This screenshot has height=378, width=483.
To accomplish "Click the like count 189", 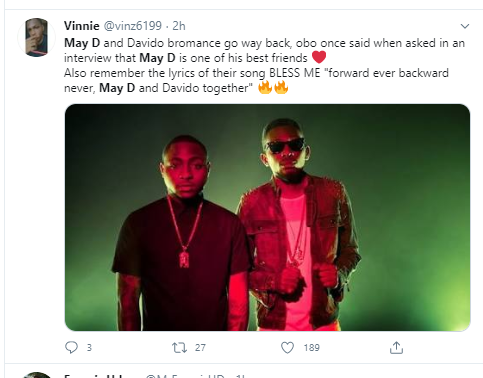I will tap(312, 348).
